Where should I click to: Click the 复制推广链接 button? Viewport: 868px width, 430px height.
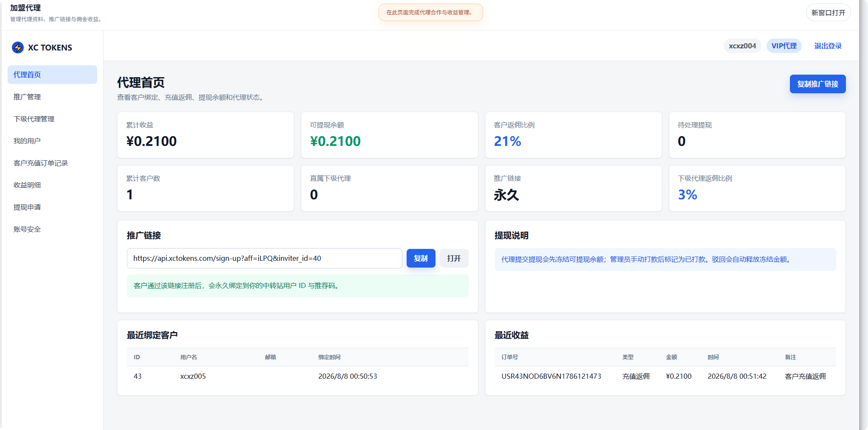[817, 84]
